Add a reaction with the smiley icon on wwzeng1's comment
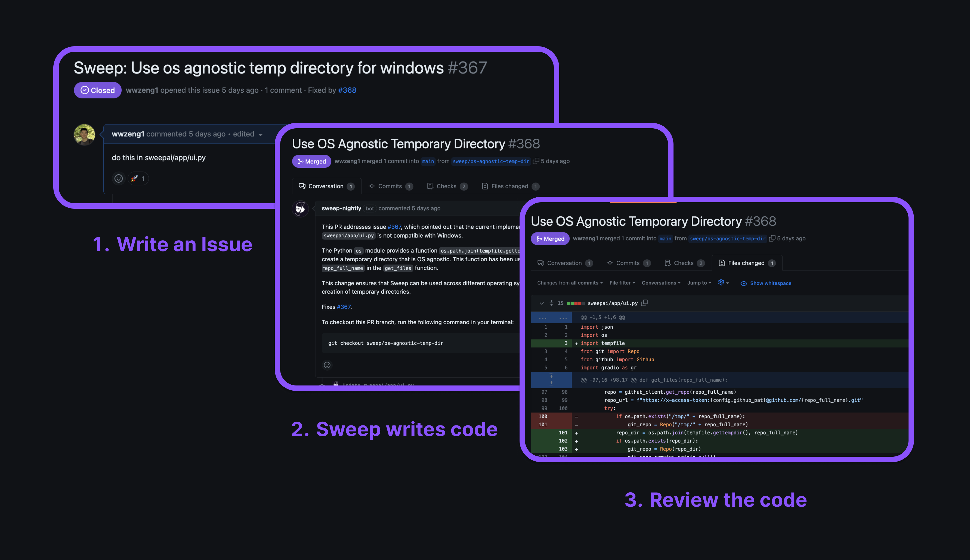 [x=119, y=178]
